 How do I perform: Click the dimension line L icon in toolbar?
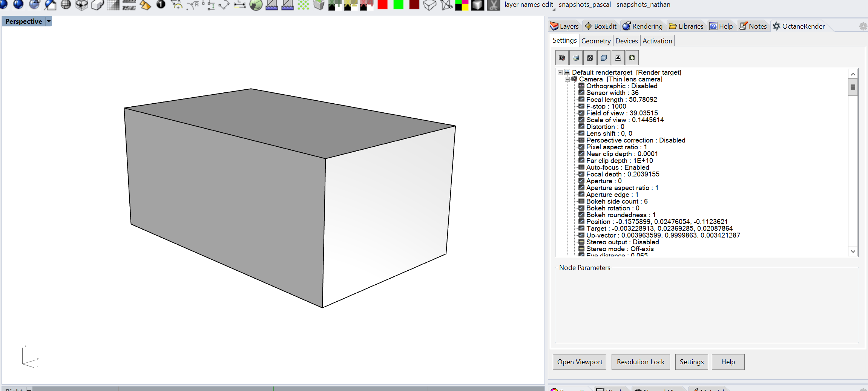pyautogui.click(x=240, y=5)
